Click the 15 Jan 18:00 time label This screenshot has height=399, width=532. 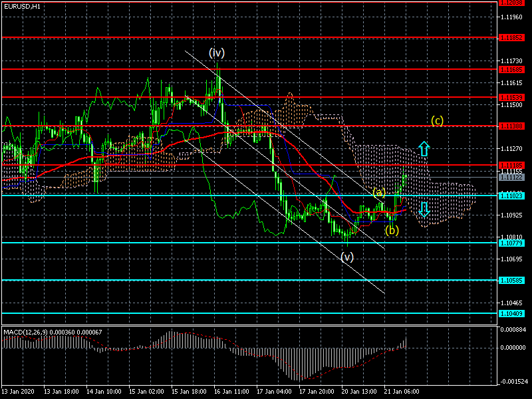(x=189, y=392)
